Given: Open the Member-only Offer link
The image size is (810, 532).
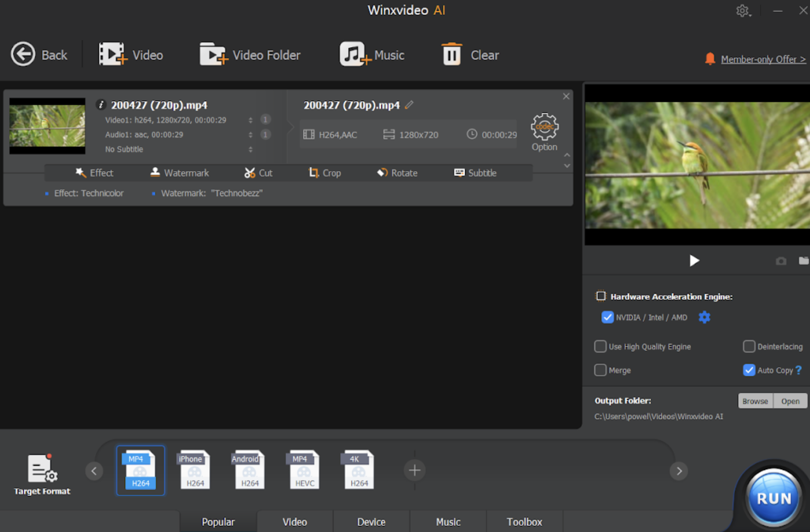Looking at the screenshot, I should [x=763, y=59].
